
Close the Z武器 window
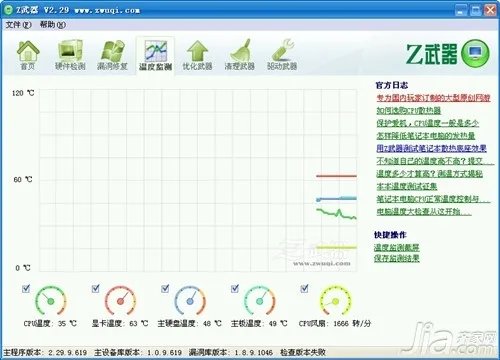pos(491,10)
